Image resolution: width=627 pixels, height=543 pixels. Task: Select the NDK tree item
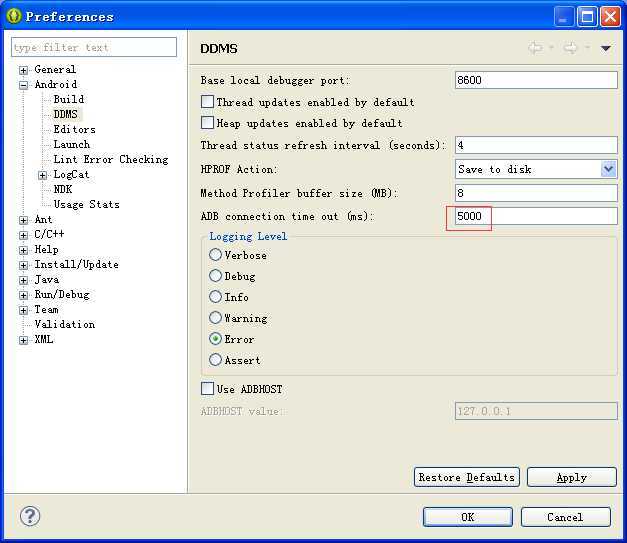tap(63, 189)
